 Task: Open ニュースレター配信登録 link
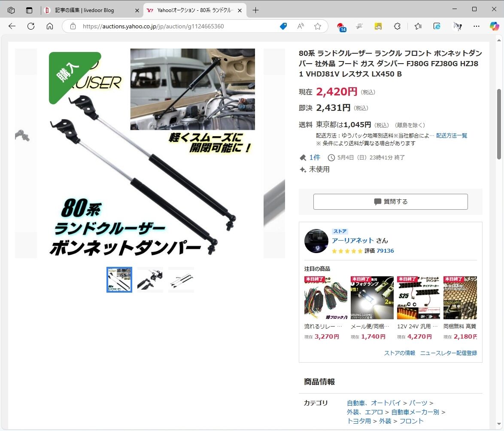[x=449, y=353]
